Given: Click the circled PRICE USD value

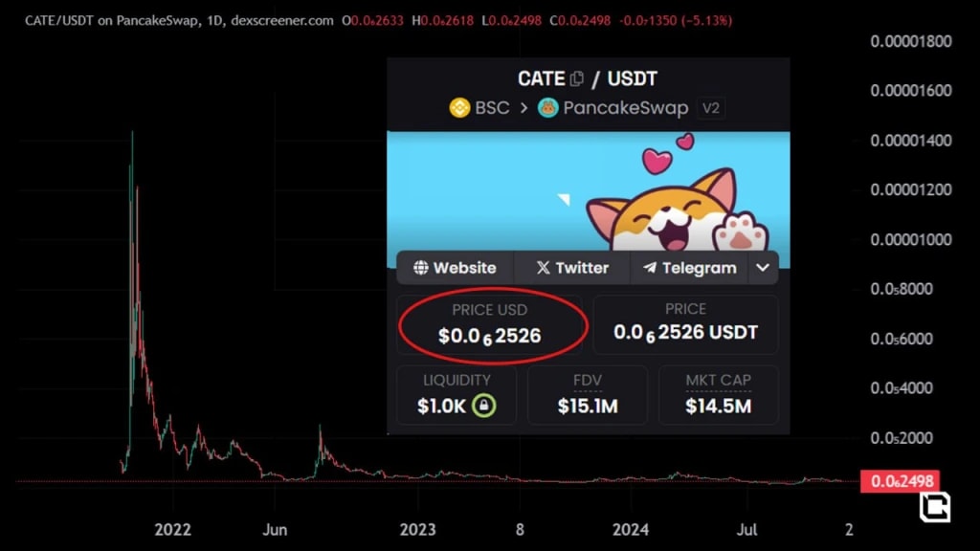Looking at the screenshot, I should (491, 336).
